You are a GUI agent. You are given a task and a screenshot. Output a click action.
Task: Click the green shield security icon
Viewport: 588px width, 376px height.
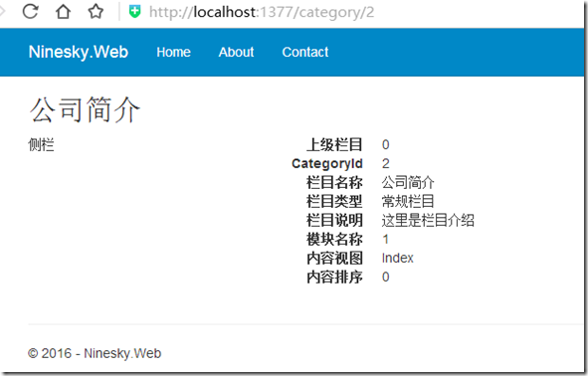[x=134, y=12]
